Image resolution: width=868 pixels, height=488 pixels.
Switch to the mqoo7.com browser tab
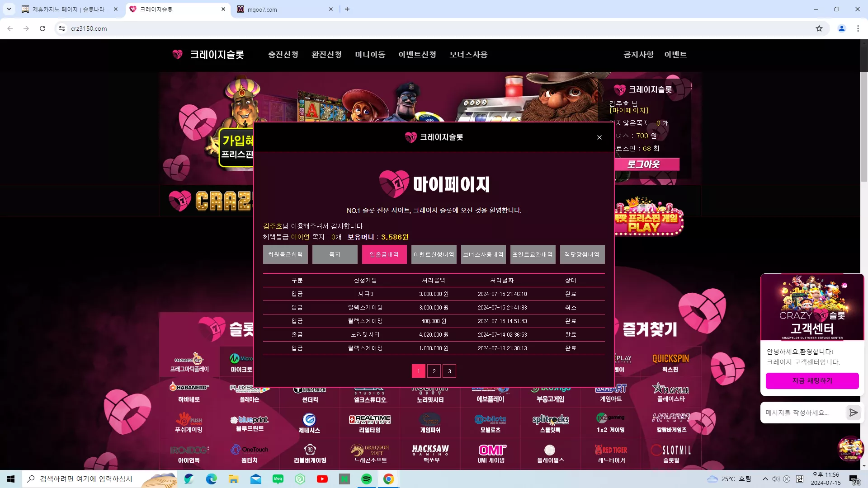pos(285,9)
